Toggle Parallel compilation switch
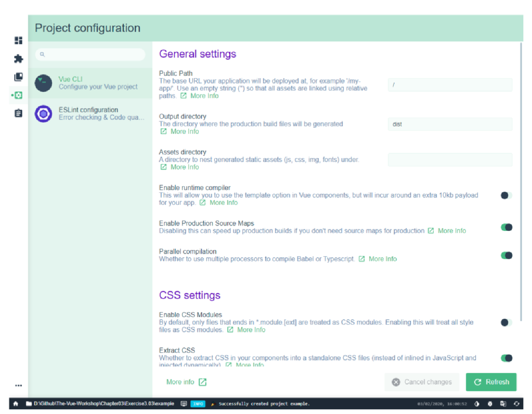This screenshot has width=532, height=414. [506, 256]
